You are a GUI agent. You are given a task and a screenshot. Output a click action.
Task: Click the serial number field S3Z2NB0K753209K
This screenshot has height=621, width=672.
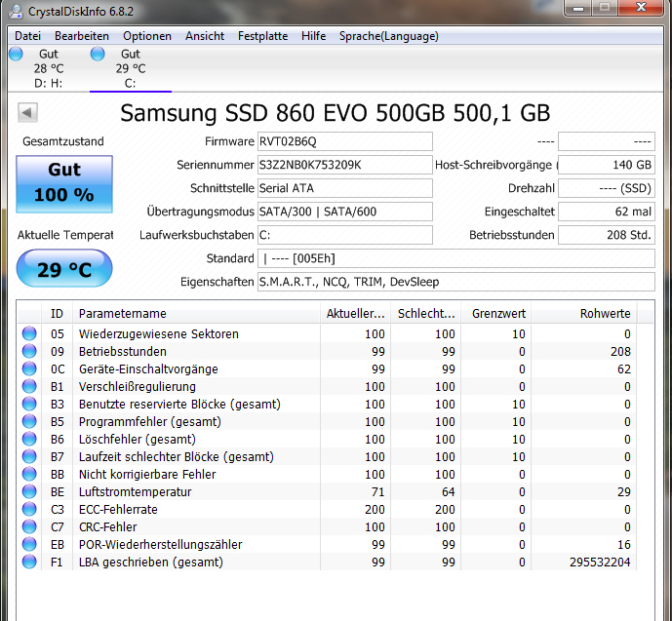344,165
